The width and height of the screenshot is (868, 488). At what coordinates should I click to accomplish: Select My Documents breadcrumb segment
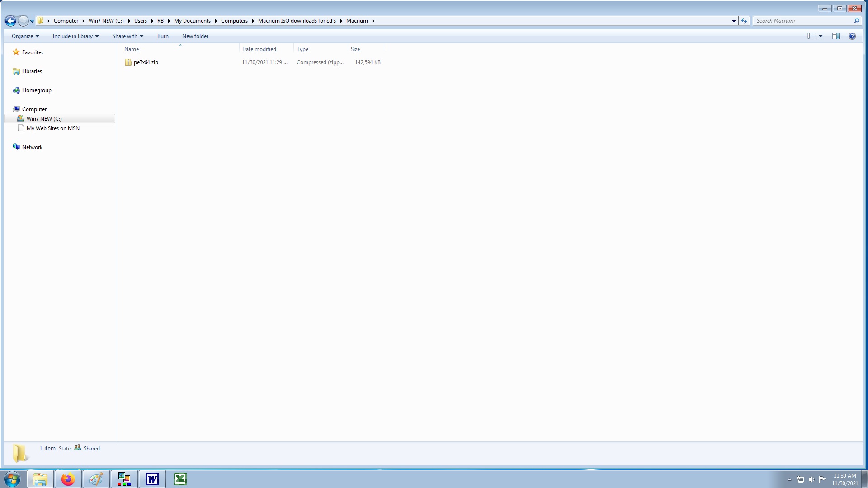(192, 21)
